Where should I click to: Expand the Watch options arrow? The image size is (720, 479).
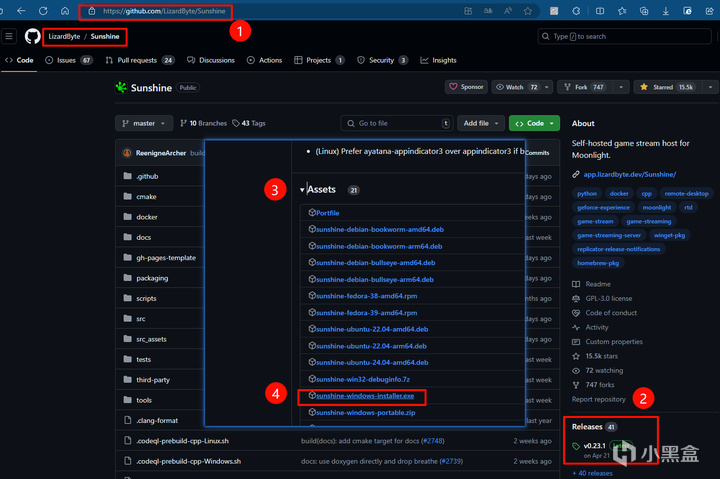pos(546,87)
